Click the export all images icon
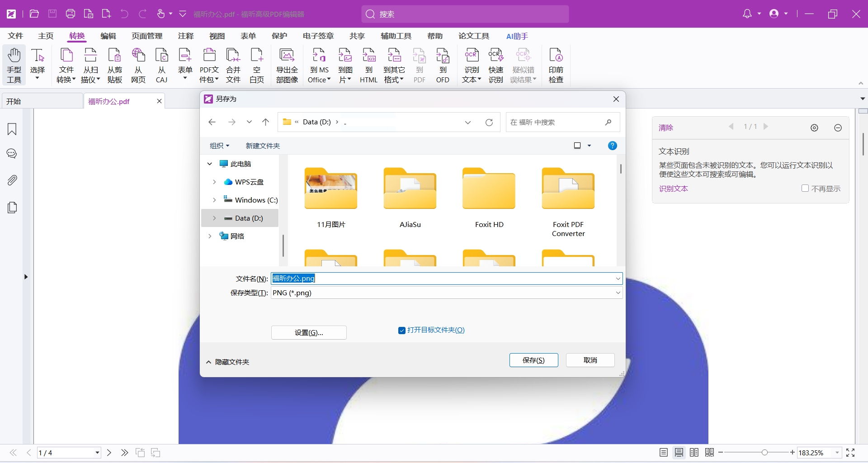Screen dimensions: 868x463 pyautogui.click(x=287, y=56)
